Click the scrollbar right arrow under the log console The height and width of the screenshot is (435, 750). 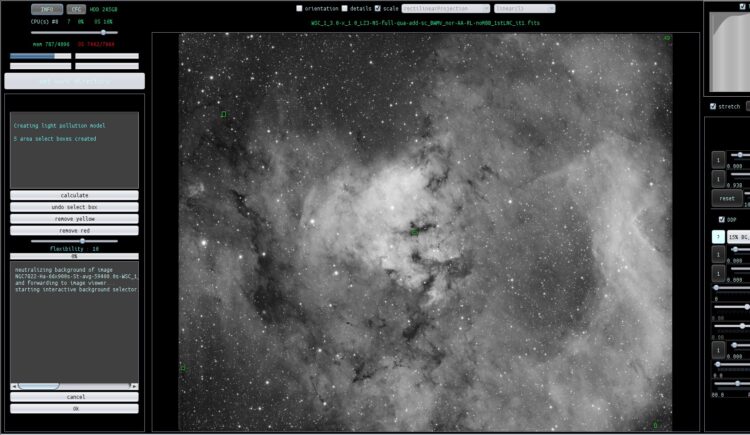134,386
